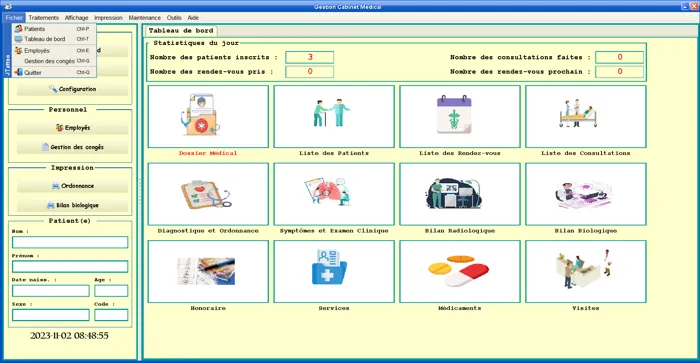Image resolution: width=700 pixels, height=363 pixels.
Task: Click the Bilan biologique print button
Action: pos(72,205)
